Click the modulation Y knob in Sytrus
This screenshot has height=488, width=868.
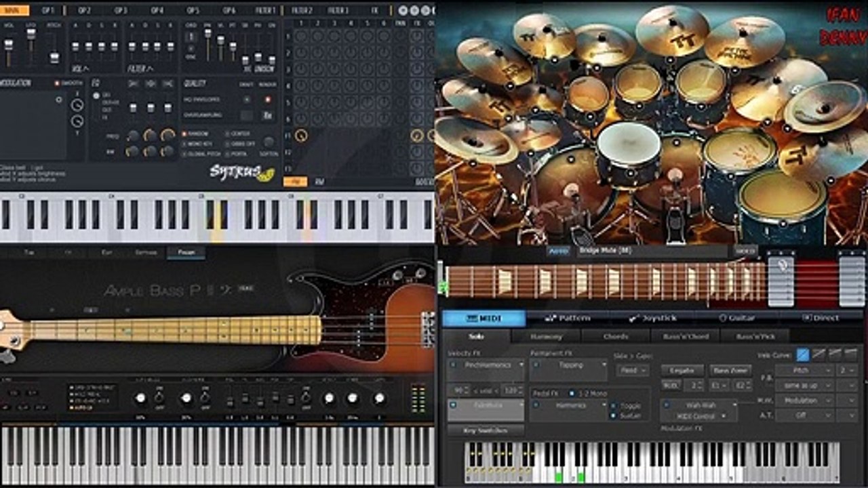click(x=77, y=121)
